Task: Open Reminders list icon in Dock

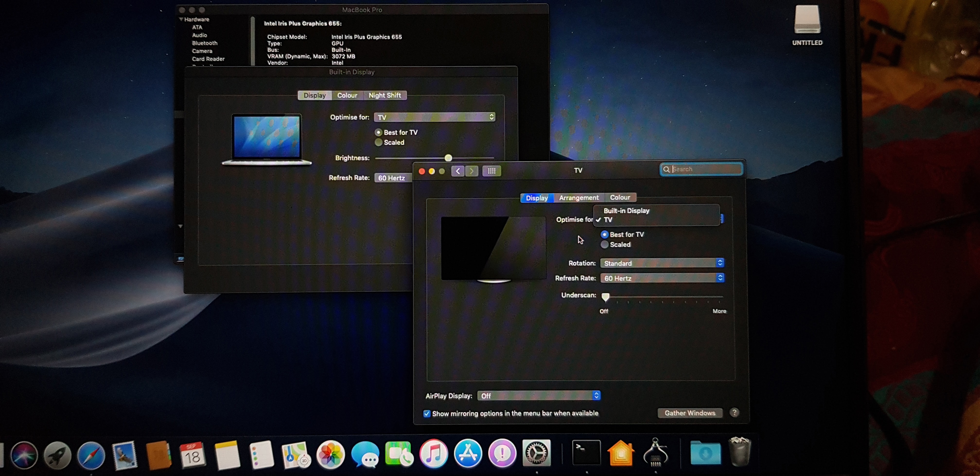Action: pos(261,455)
